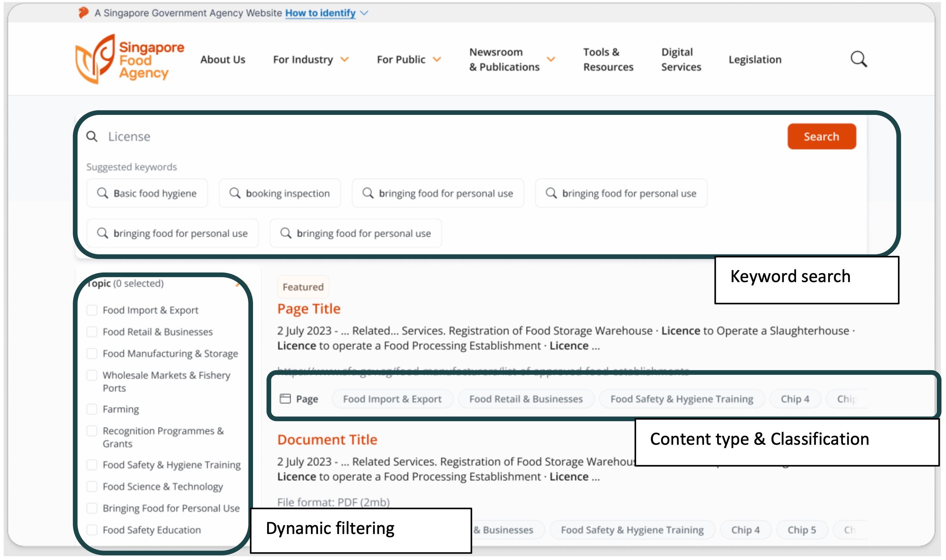Click magnifier icon on booking inspection chip
Image resolution: width=946 pixels, height=560 pixels.
point(235,193)
